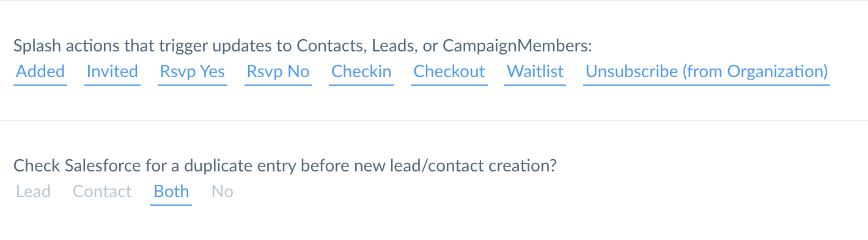The image size is (868, 240).
Task: Select Contact for duplicate check
Action: (102, 192)
